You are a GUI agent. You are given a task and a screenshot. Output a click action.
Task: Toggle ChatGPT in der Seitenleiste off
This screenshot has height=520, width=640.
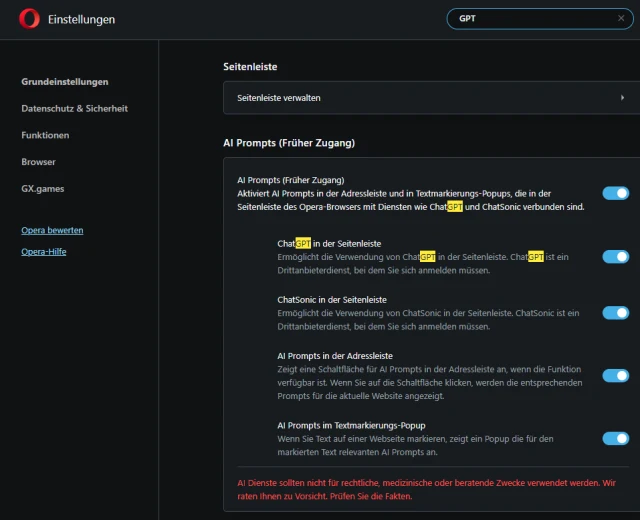tap(615, 257)
